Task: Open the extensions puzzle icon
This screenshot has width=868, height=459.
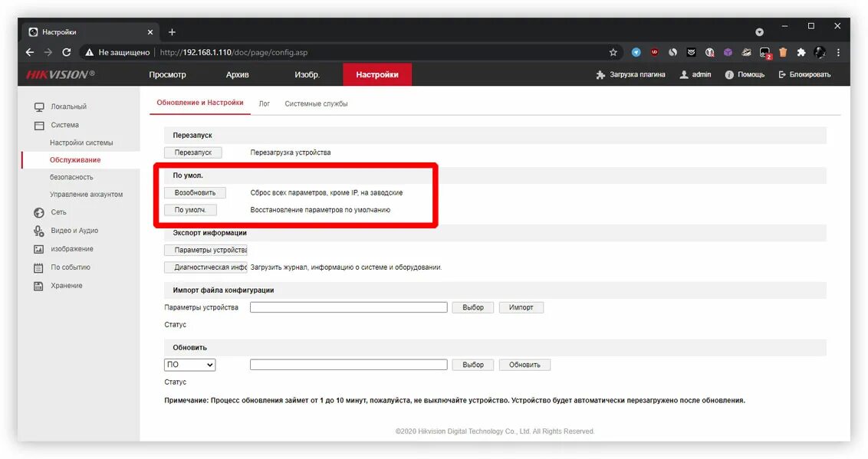Action: coord(801,52)
